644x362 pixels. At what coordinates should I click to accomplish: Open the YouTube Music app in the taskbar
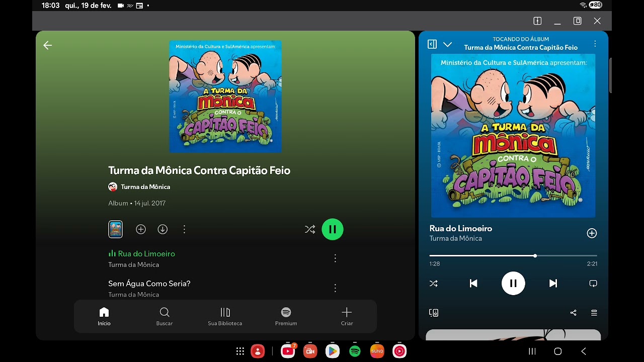[399, 351]
